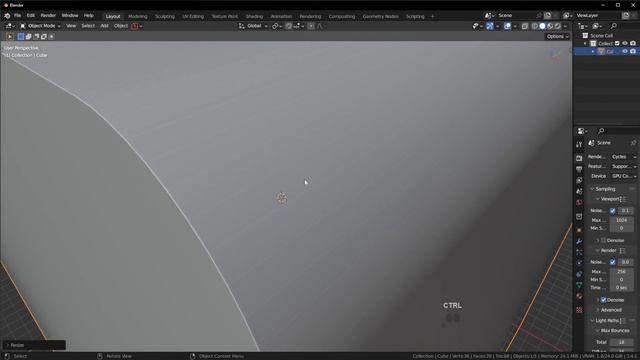Open the editor type selector in viewport header
Image resolution: width=640 pixels, height=360 pixels.
pos(10,26)
